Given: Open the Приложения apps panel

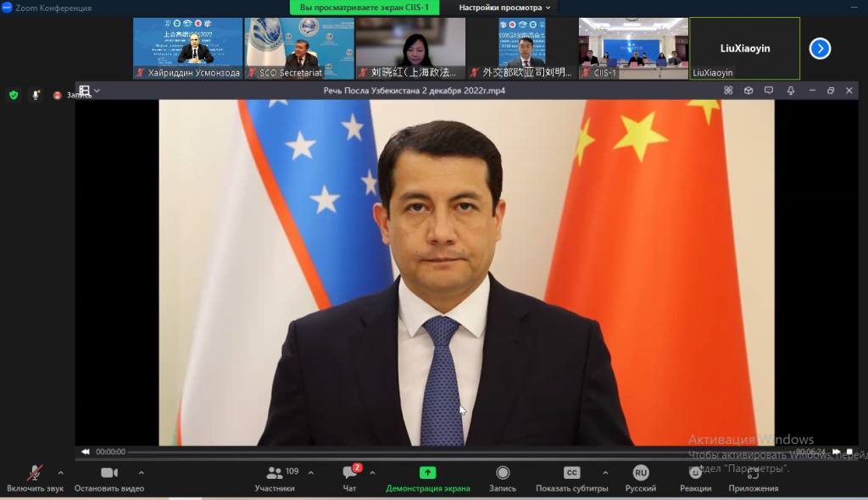Looking at the screenshot, I should pyautogui.click(x=754, y=479).
